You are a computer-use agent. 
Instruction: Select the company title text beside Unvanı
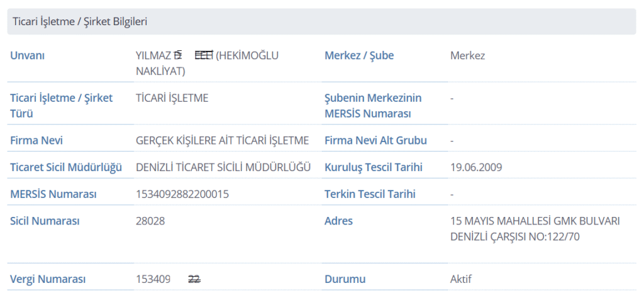pyautogui.click(x=206, y=63)
